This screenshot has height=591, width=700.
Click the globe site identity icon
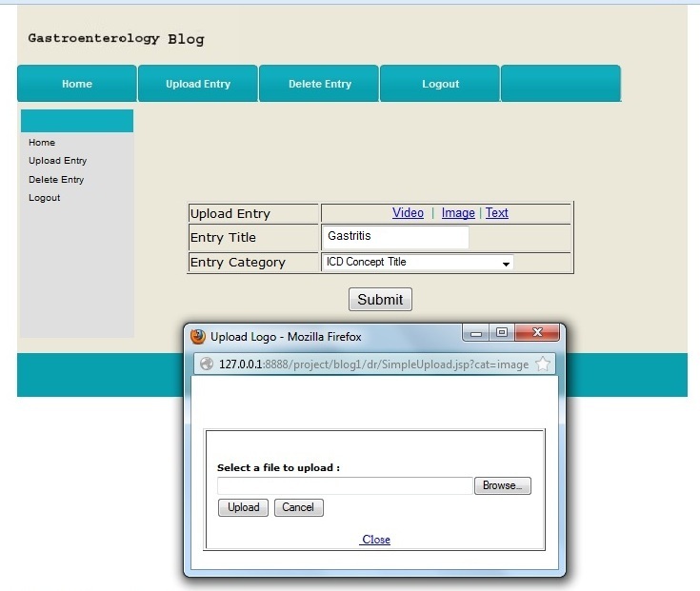point(206,364)
